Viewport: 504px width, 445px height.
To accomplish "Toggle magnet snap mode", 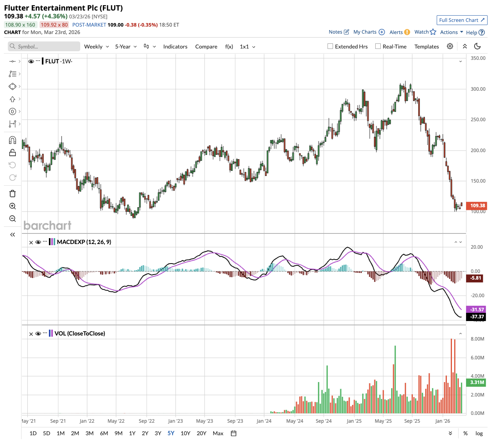I will pyautogui.click(x=13, y=140).
